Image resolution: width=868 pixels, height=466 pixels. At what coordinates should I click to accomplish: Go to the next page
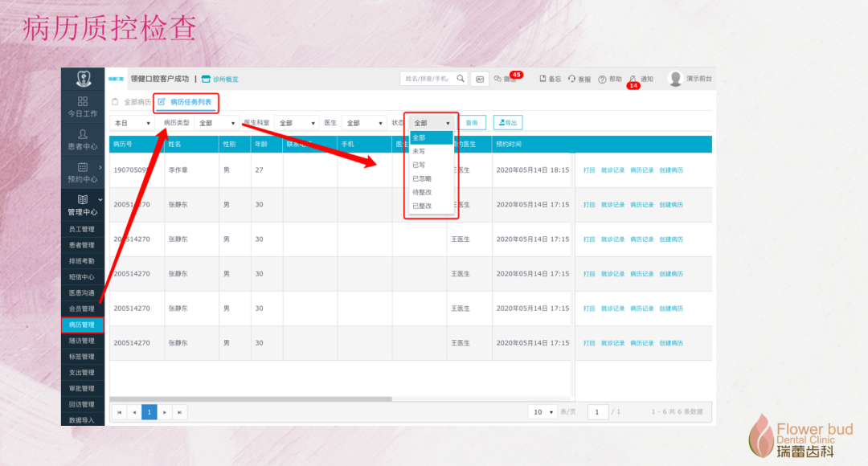[x=165, y=412]
